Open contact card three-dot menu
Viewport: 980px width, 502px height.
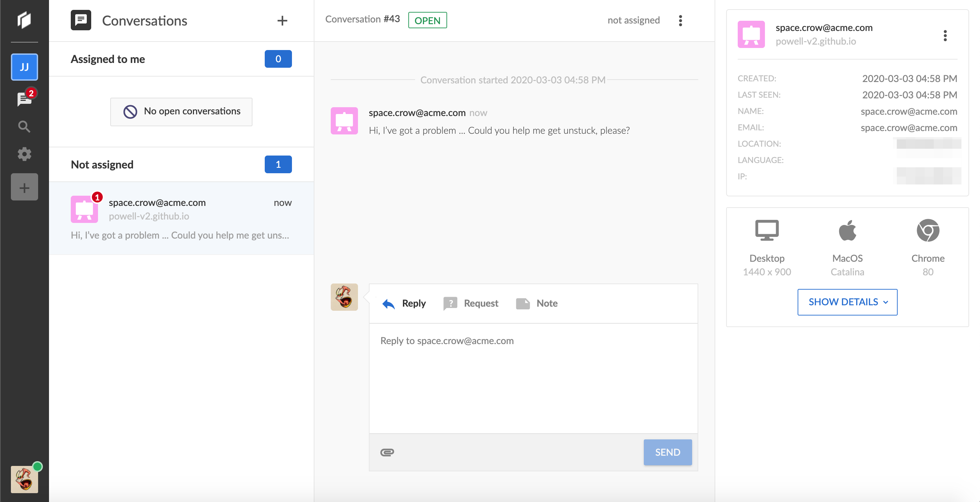pos(945,36)
